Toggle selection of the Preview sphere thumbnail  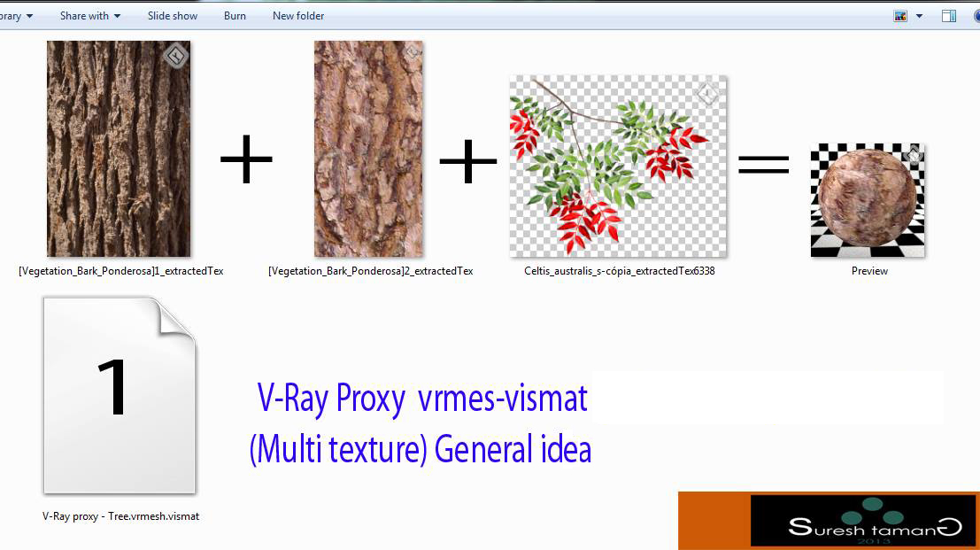point(868,200)
